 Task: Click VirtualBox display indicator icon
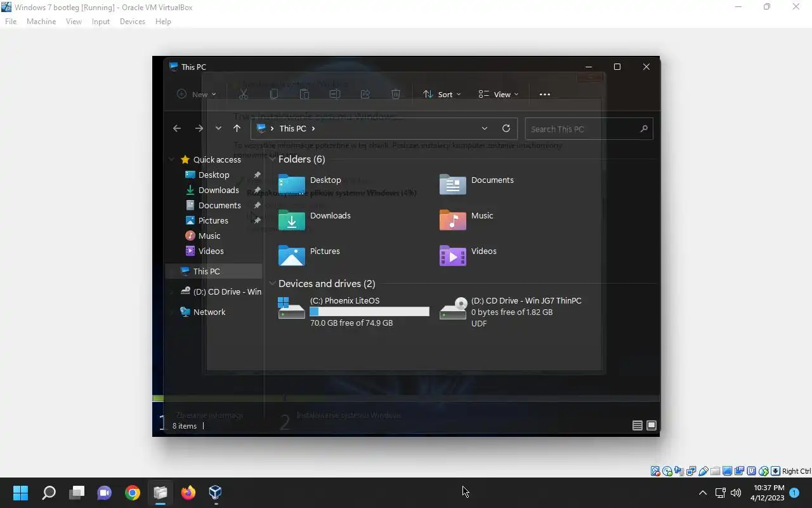click(x=728, y=471)
